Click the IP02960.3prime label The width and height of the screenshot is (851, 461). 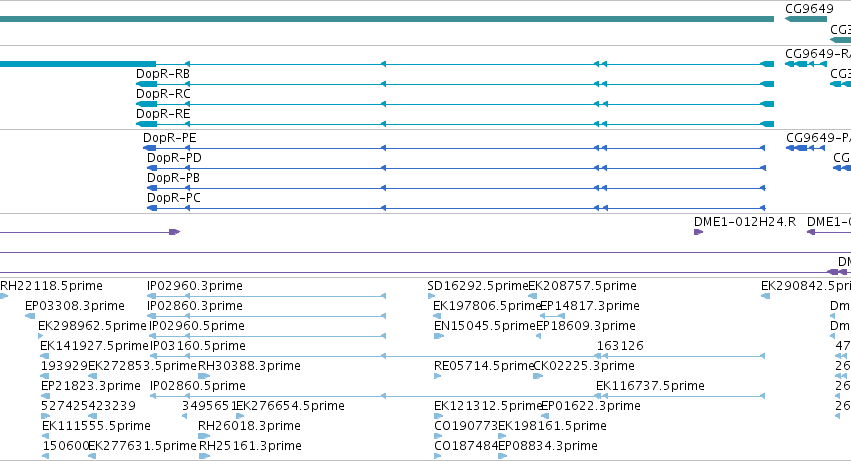195,286
